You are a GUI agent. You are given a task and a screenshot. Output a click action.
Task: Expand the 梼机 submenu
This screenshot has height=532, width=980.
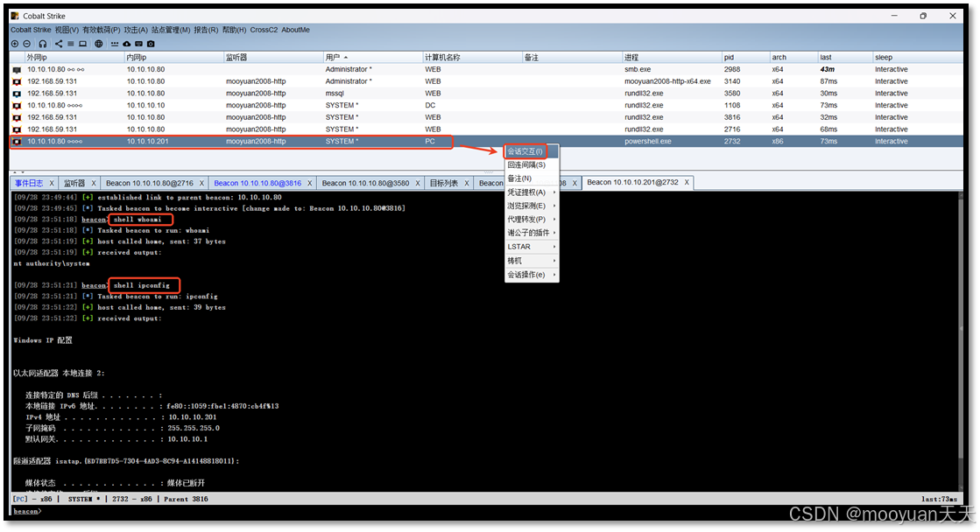(x=532, y=261)
